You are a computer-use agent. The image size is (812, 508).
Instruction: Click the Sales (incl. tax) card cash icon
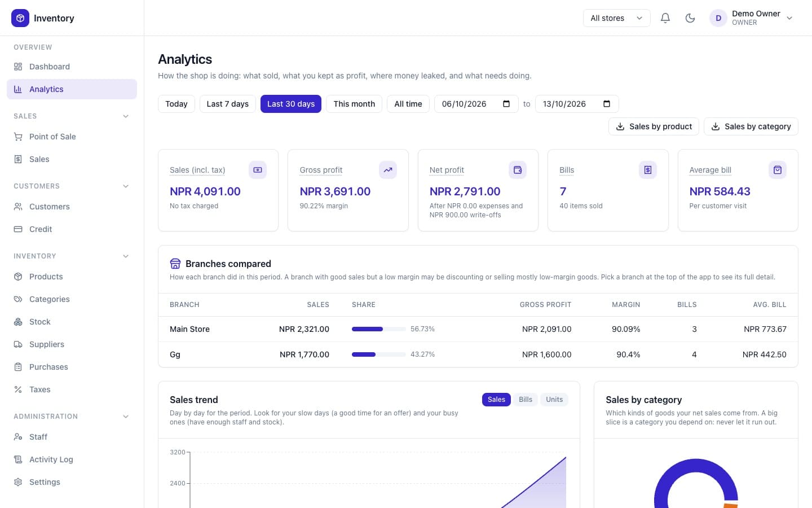[x=258, y=170]
